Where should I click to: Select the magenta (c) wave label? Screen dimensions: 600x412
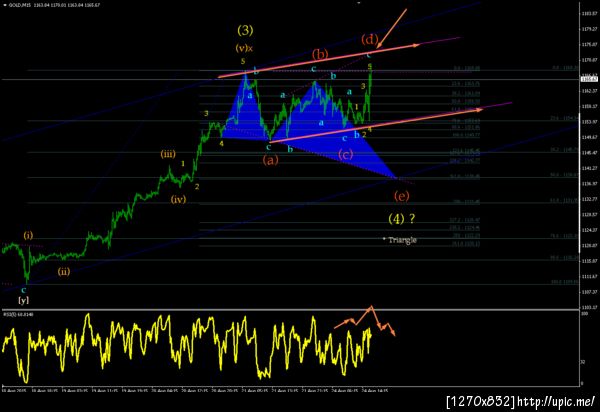[346, 154]
